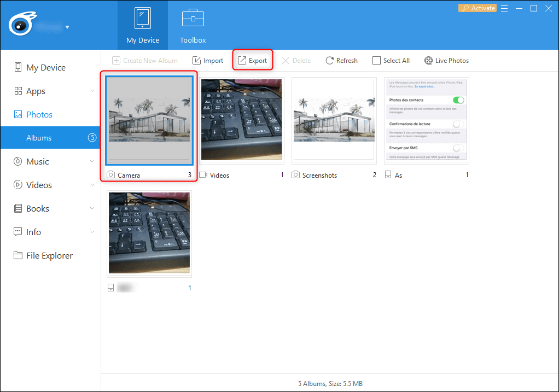Click the iTools eye logo icon
Viewport: 559px width, 392px height.
(x=22, y=24)
